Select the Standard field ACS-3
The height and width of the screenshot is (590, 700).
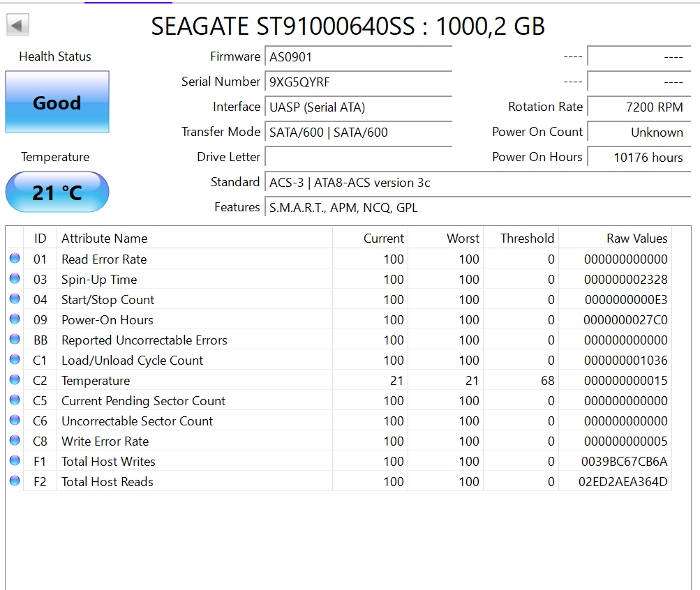(x=477, y=183)
